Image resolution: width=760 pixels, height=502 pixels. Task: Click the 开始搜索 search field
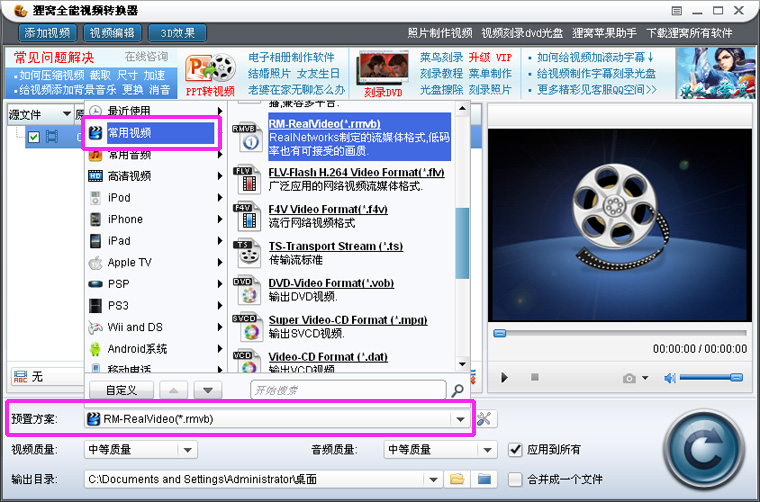coord(348,390)
